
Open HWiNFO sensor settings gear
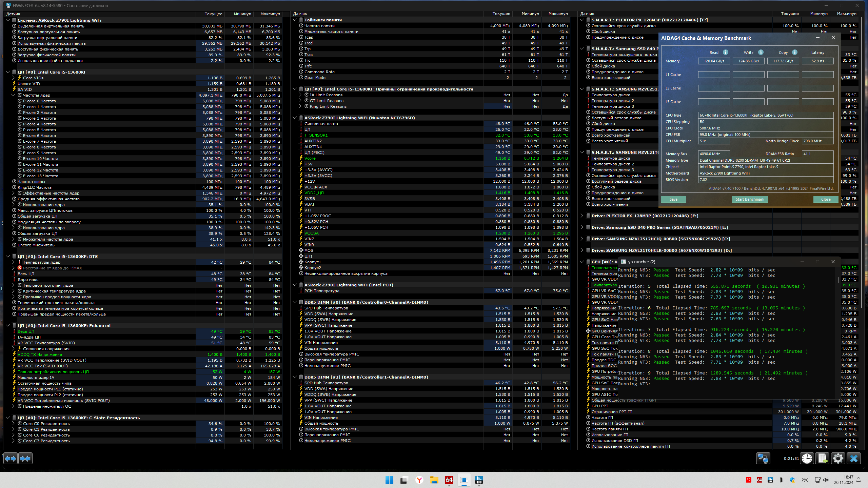(838, 459)
